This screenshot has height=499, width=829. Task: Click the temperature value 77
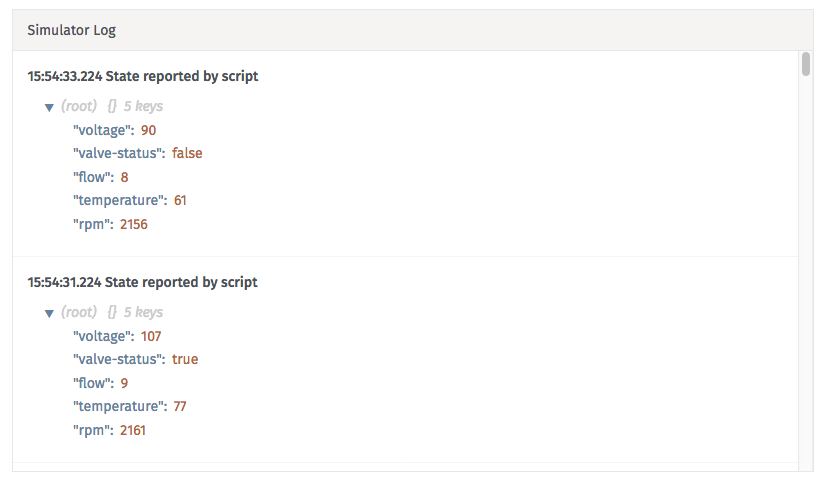click(x=180, y=406)
